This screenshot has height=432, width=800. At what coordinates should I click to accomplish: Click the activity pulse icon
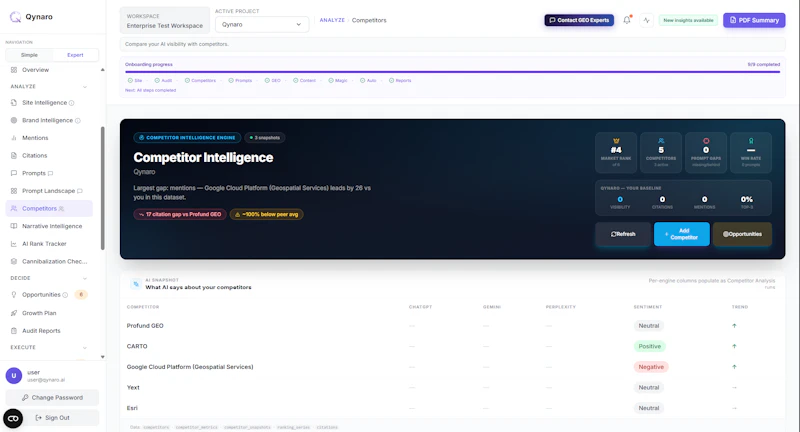click(646, 20)
